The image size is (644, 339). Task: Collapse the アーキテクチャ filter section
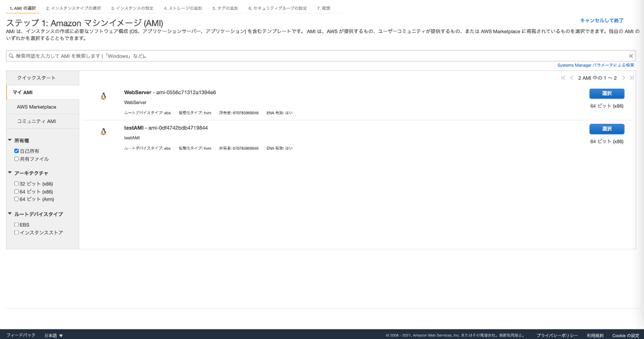[10, 173]
